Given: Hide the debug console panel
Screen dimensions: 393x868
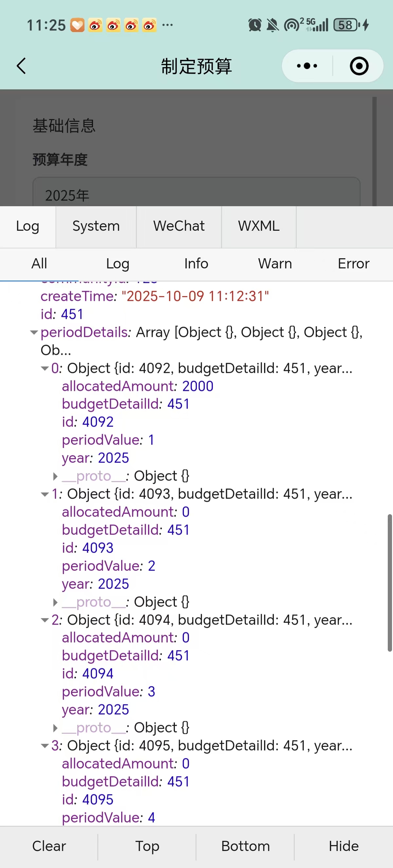Looking at the screenshot, I should point(344,846).
